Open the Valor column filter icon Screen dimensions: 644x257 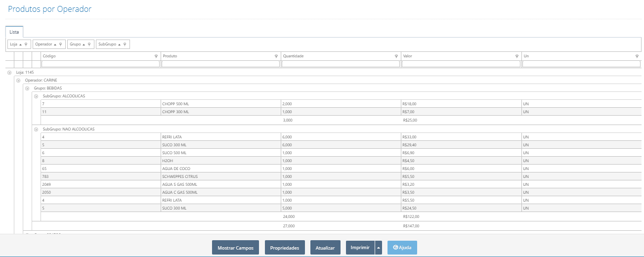coord(516,56)
